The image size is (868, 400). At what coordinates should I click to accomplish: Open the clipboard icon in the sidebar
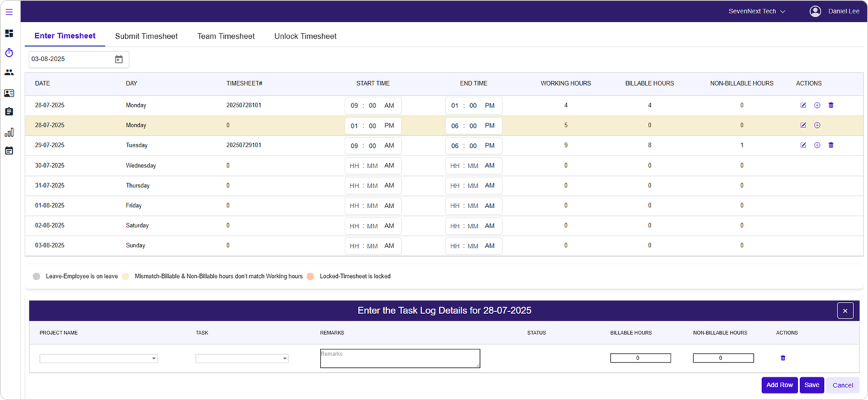[9, 112]
